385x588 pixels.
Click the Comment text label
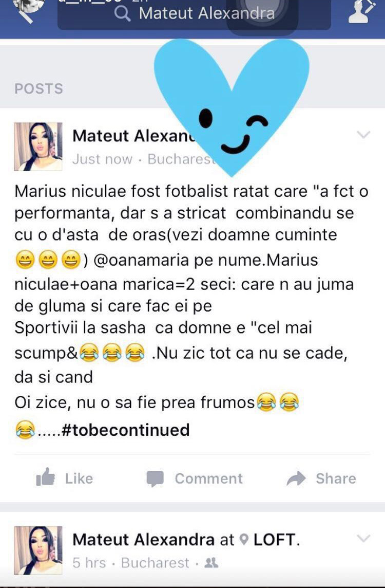click(208, 479)
